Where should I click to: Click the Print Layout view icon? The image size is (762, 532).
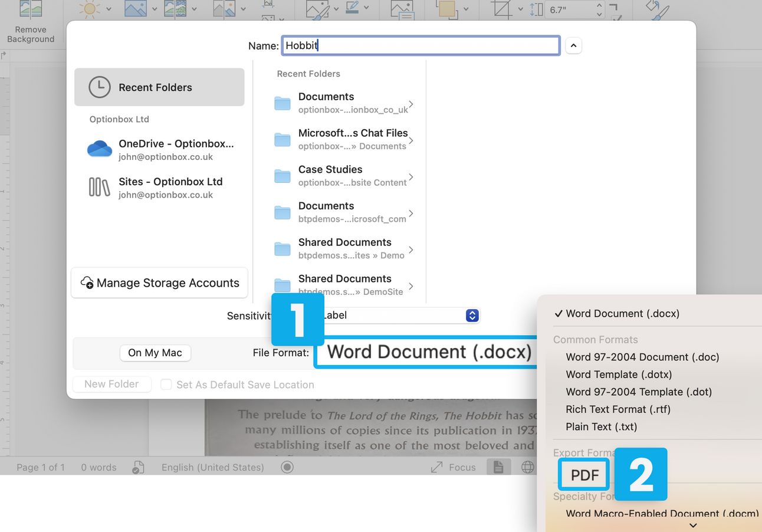click(x=498, y=467)
